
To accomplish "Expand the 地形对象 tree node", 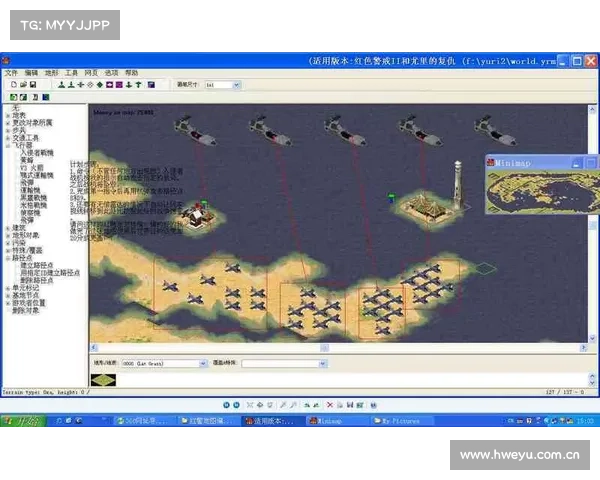I will coord(7,235).
